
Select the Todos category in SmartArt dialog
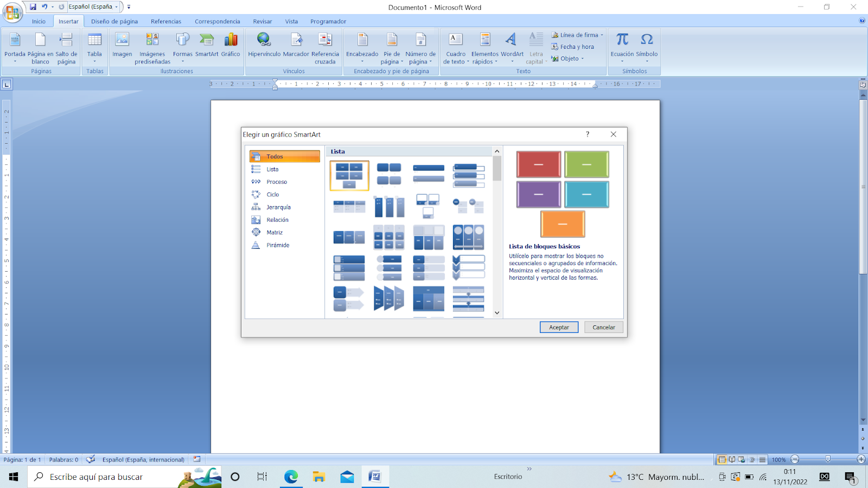point(285,157)
